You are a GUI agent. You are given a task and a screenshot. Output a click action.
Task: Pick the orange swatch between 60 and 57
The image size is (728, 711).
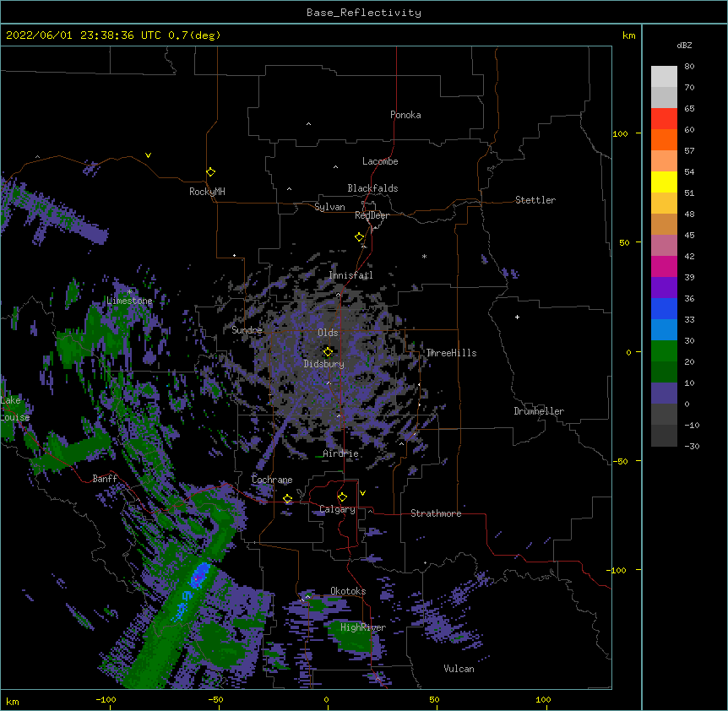point(664,139)
